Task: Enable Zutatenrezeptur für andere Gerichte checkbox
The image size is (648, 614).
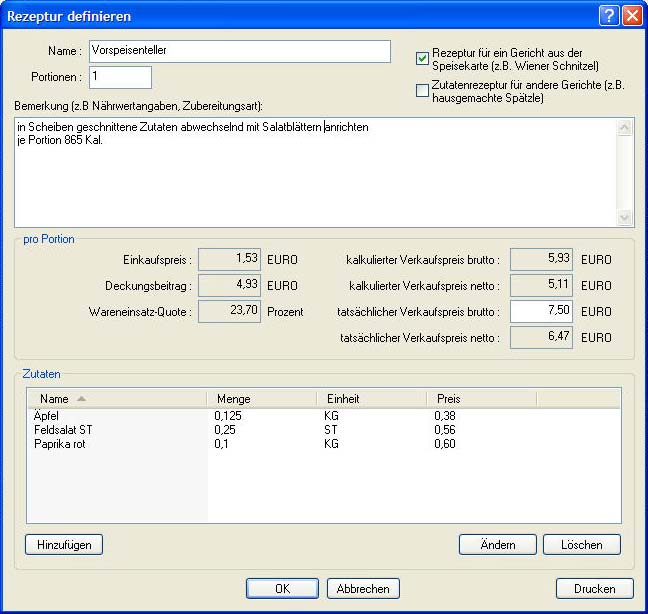Action: point(422,90)
